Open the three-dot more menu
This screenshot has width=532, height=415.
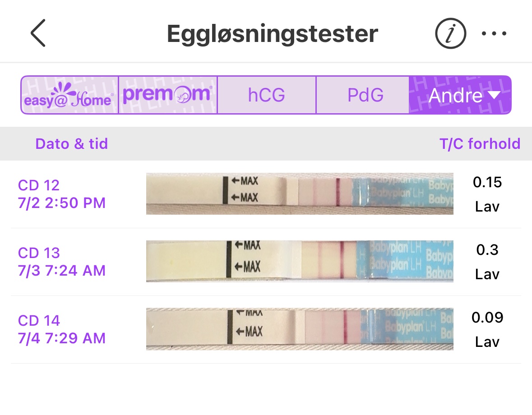[x=495, y=34]
